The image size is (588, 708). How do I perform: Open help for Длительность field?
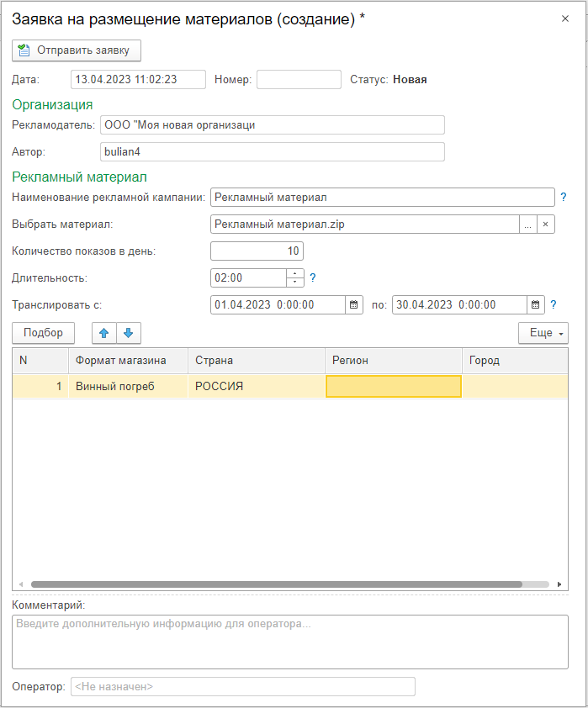(313, 278)
